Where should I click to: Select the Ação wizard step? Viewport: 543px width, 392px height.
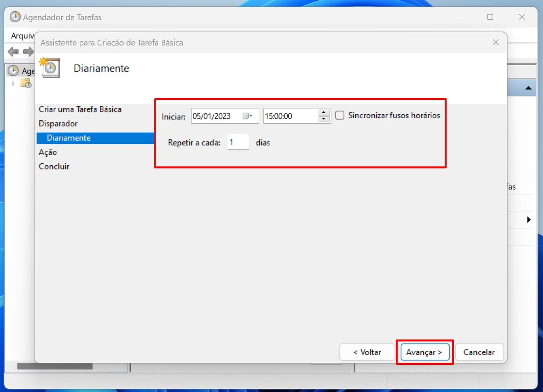coord(48,152)
